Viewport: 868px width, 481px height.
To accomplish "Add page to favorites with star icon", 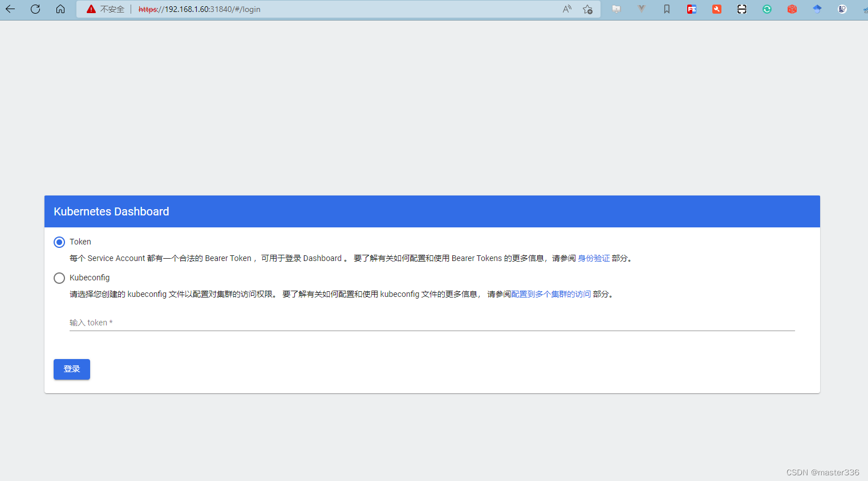I will point(588,9).
